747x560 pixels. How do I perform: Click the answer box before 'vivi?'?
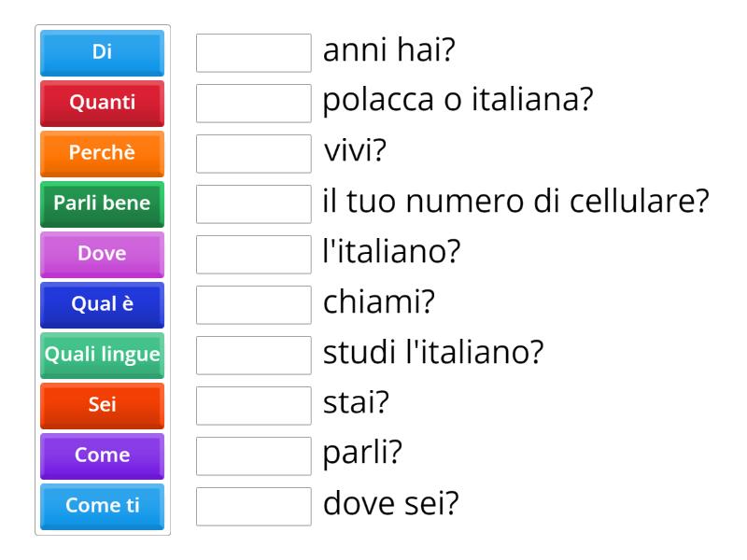(x=253, y=154)
